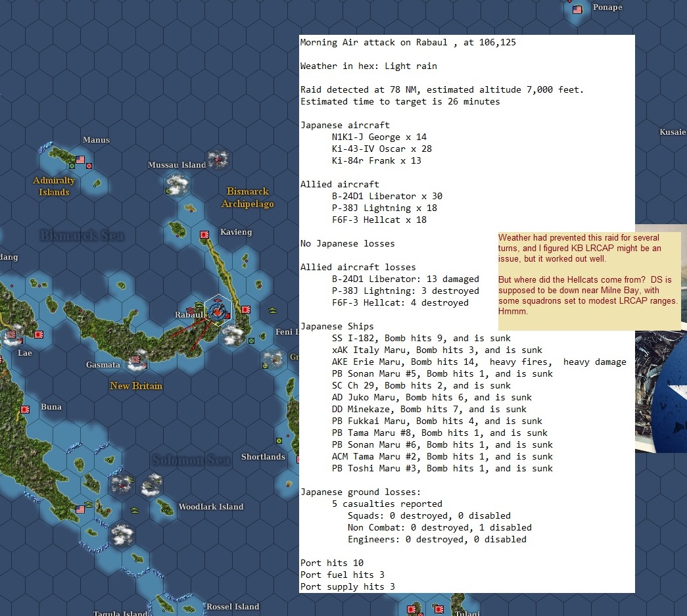Click the 'Woodlark Island' map label

[x=211, y=506]
